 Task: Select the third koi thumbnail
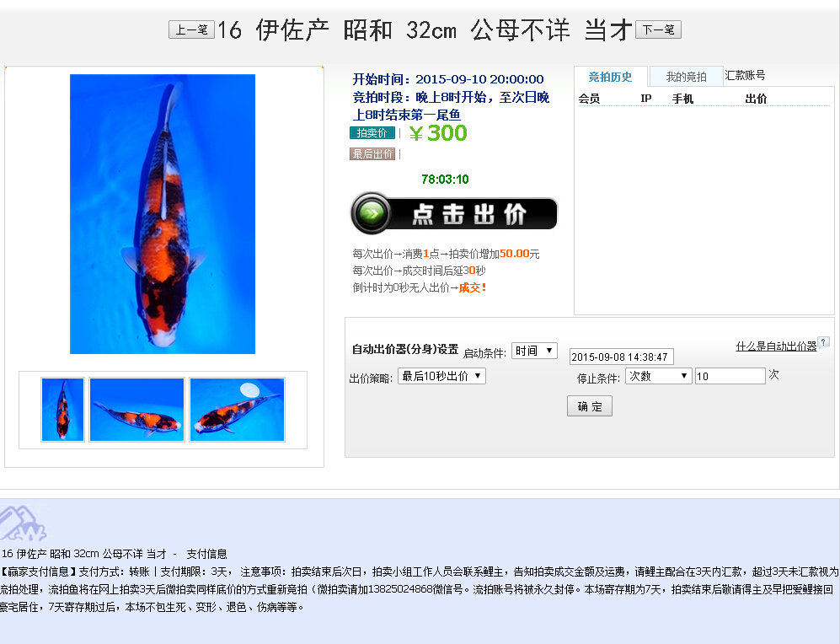coord(238,410)
